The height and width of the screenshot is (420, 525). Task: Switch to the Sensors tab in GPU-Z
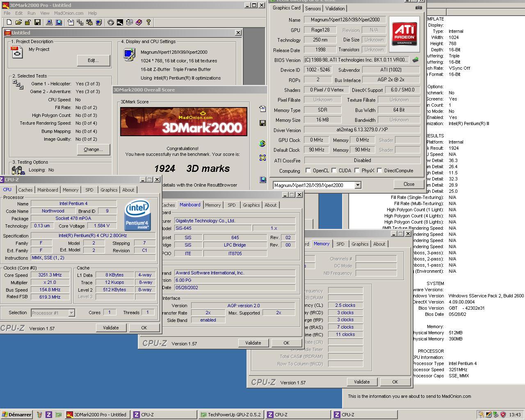coord(313,8)
